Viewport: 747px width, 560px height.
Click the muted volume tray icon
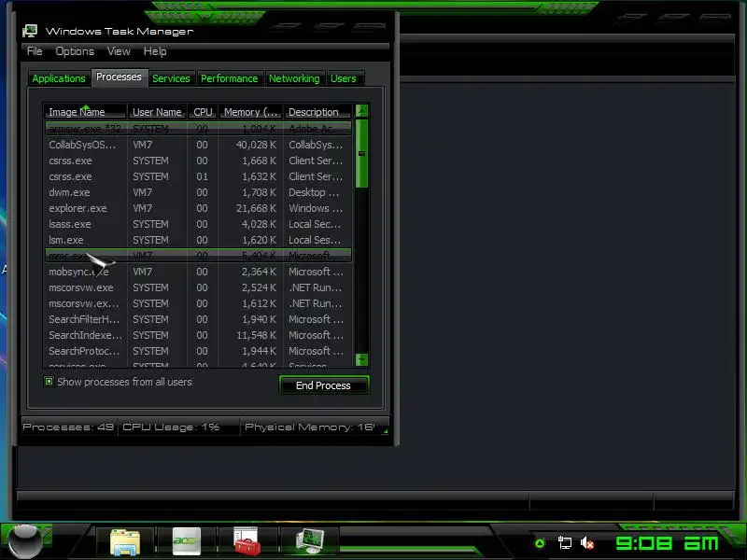point(587,542)
